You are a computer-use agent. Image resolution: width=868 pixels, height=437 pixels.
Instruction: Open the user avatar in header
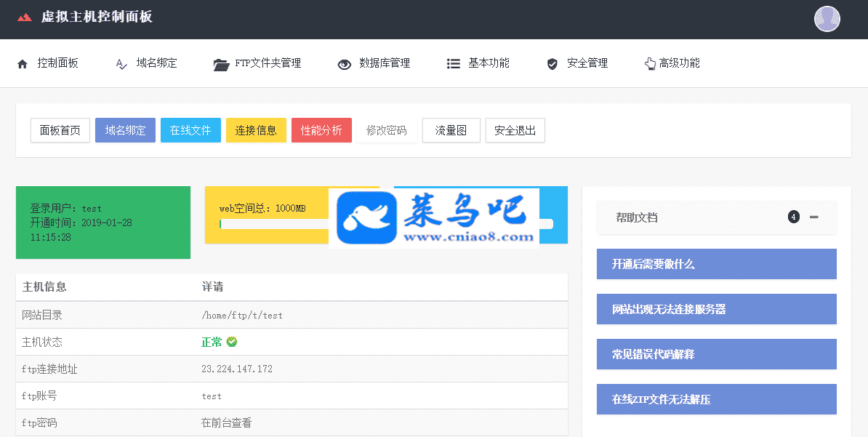pos(827,19)
